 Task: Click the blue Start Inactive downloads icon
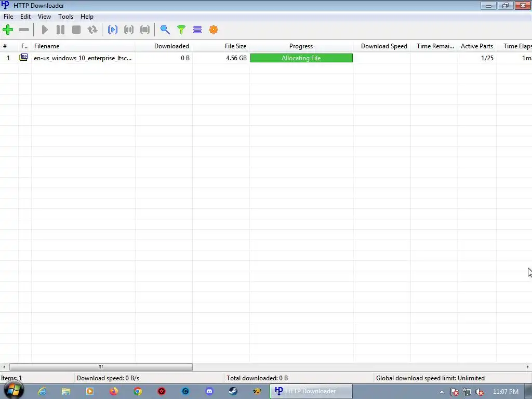(x=113, y=30)
